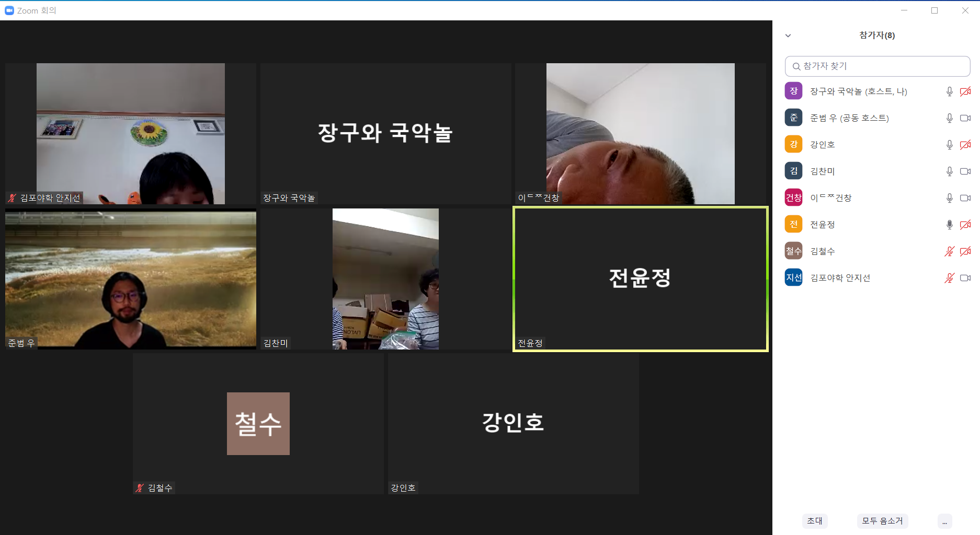This screenshot has height=535, width=980.
Task: Click 건창 pink avatar in participant list
Action: pos(793,197)
